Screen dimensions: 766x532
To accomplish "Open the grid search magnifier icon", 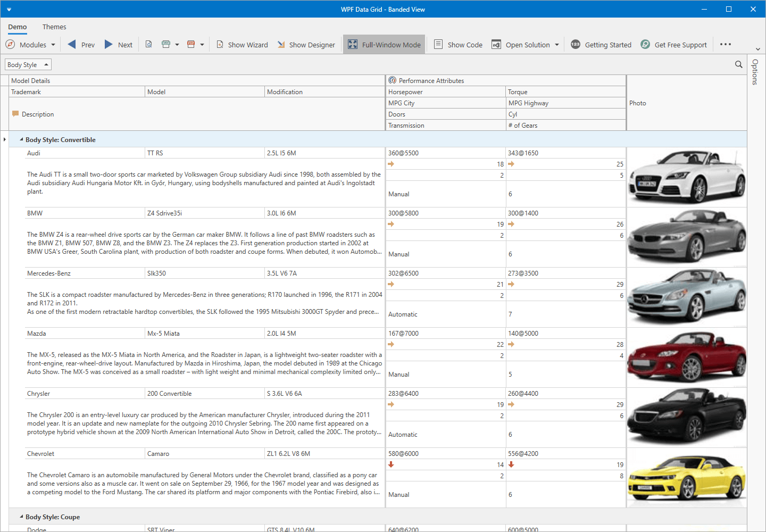I will click(738, 64).
